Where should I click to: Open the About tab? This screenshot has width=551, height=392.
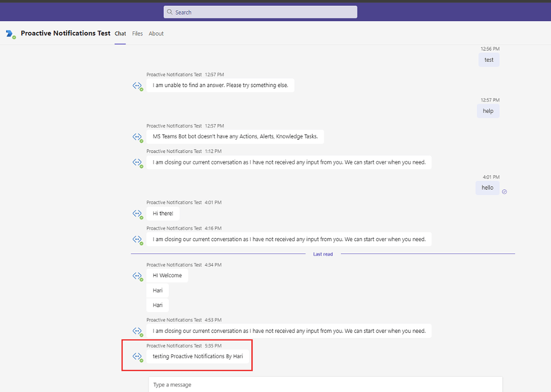click(156, 33)
